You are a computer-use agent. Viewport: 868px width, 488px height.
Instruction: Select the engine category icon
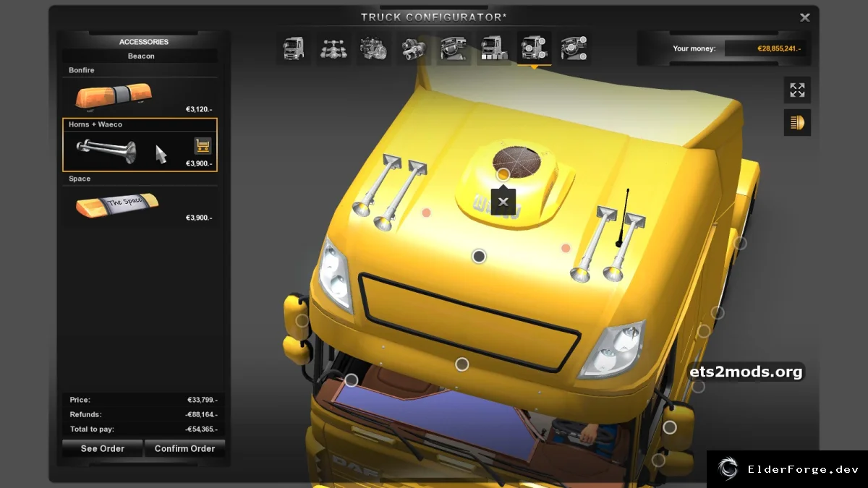pos(375,48)
